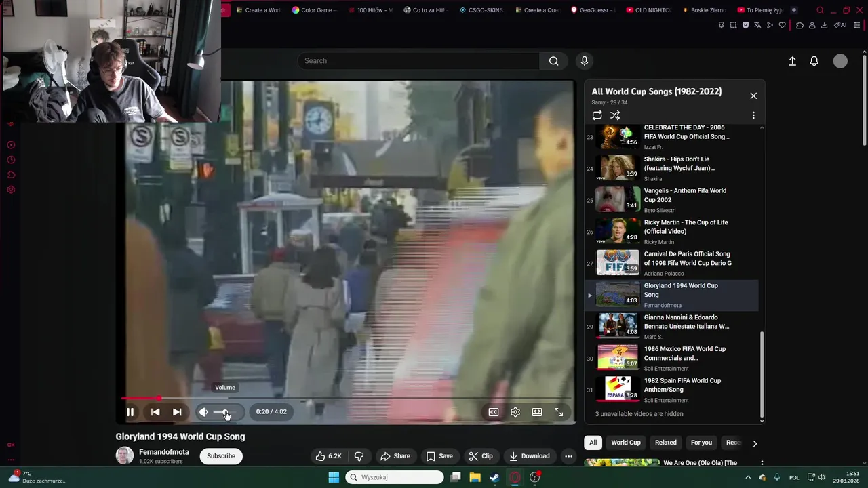Open playlist three-dot options menu

point(753,115)
